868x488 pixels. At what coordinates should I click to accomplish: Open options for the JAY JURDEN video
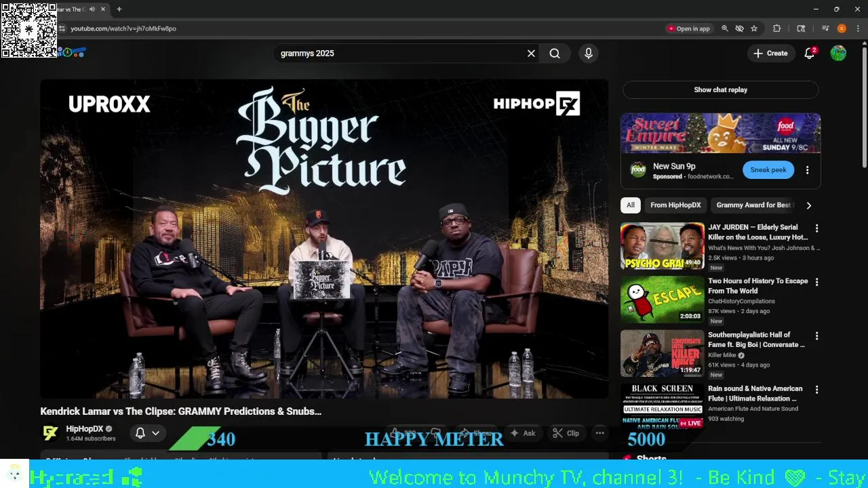point(816,228)
